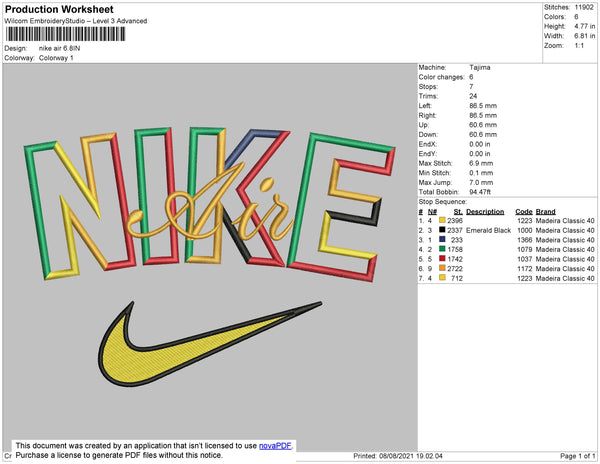The height and width of the screenshot is (464, 600).
Task: Click the code '1366' in the stop sequence
Action: pyautogui.click(x=525, y=240)
